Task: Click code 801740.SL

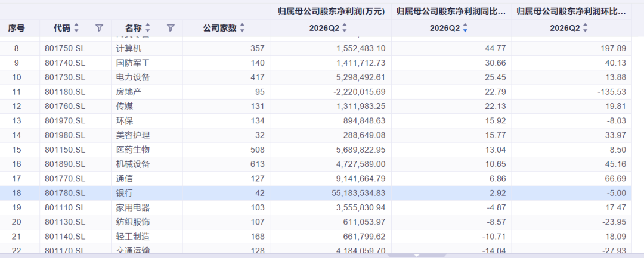Action: click(x=65, y=63)
